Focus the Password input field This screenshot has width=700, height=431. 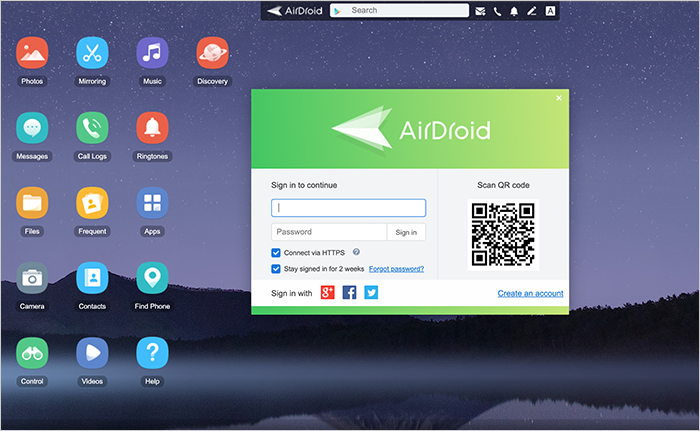click(x=329, y=232)
